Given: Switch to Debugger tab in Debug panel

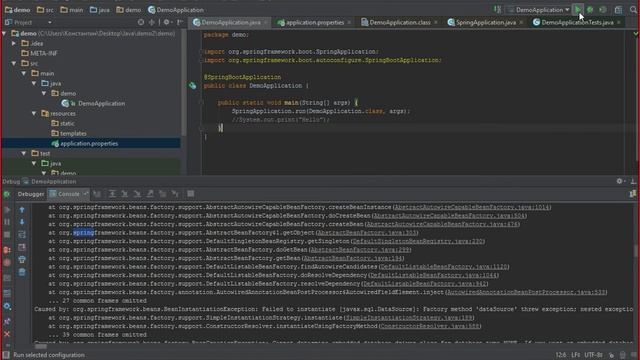Looking at the screenshot, I should (31, 194).
